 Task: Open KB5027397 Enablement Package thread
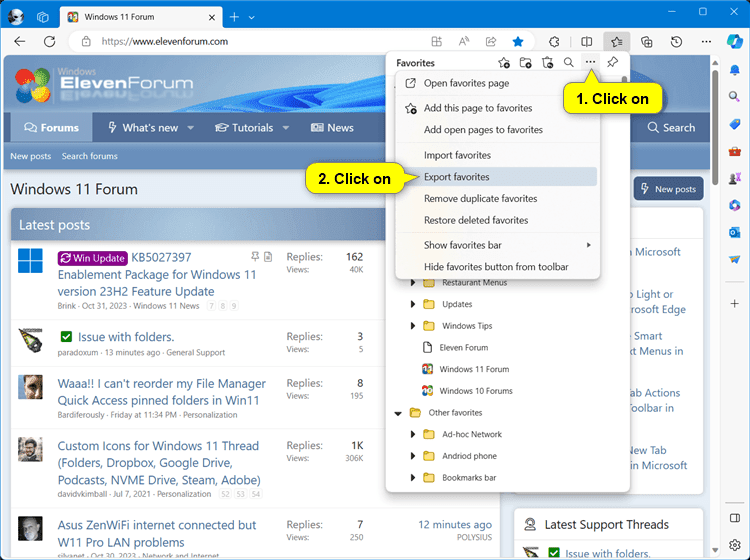[157, 275]
